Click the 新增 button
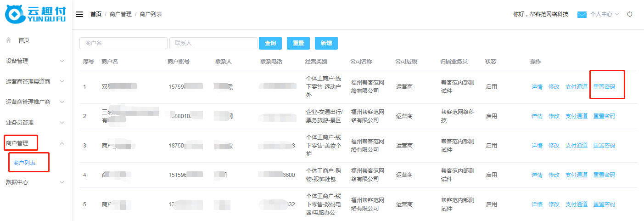This screenshot has width=644, height=221. coord(326,43)
